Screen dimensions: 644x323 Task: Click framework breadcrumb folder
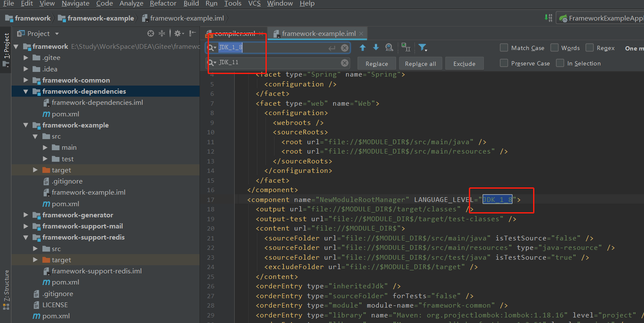[28, 18]
